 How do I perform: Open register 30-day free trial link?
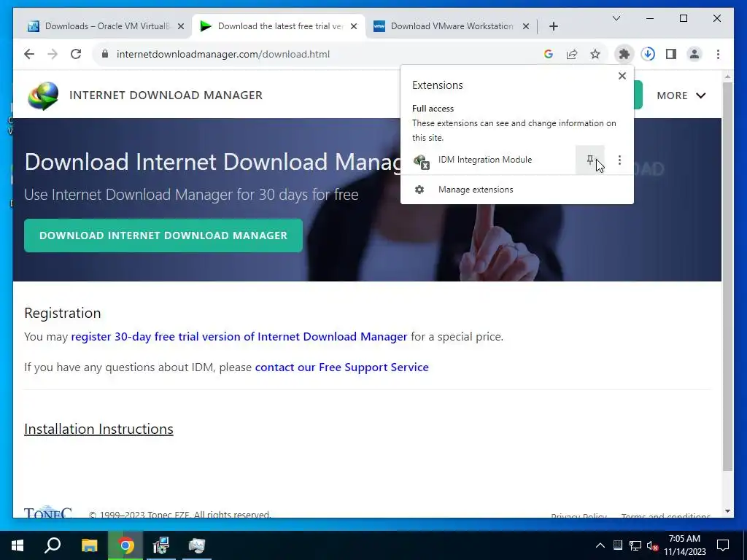(239, 337)
